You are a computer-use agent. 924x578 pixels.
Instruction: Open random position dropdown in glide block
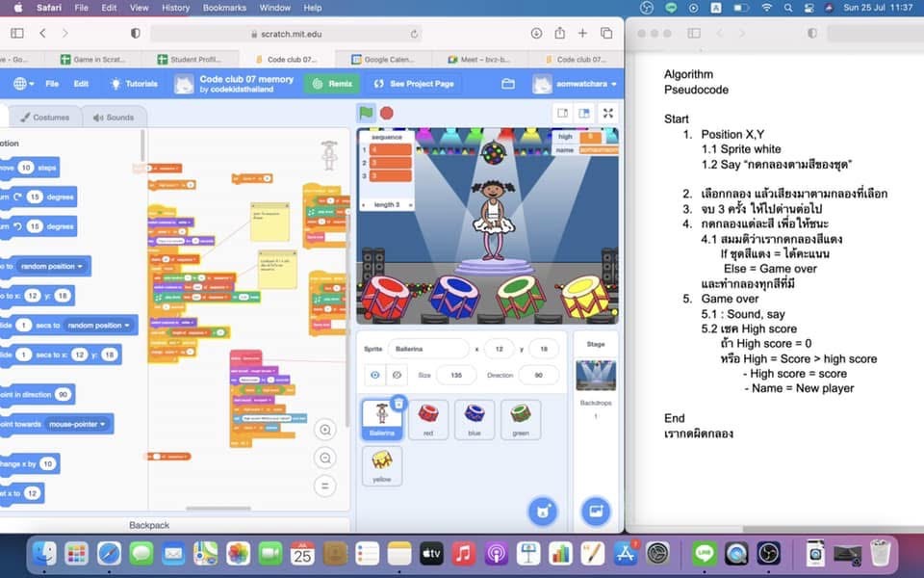(x=98, y=326)
